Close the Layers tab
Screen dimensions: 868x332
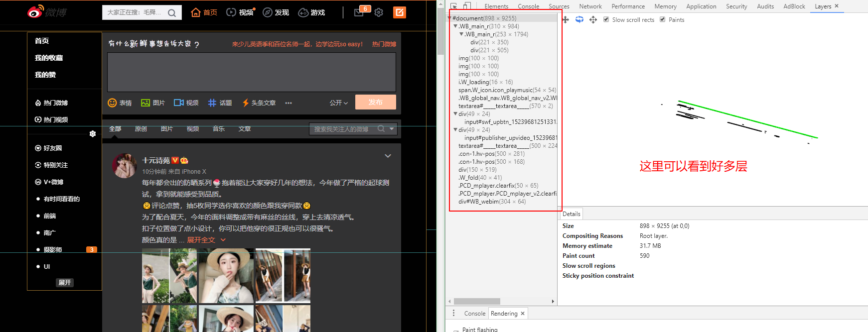pyautogui.click(x=837, y=6)
